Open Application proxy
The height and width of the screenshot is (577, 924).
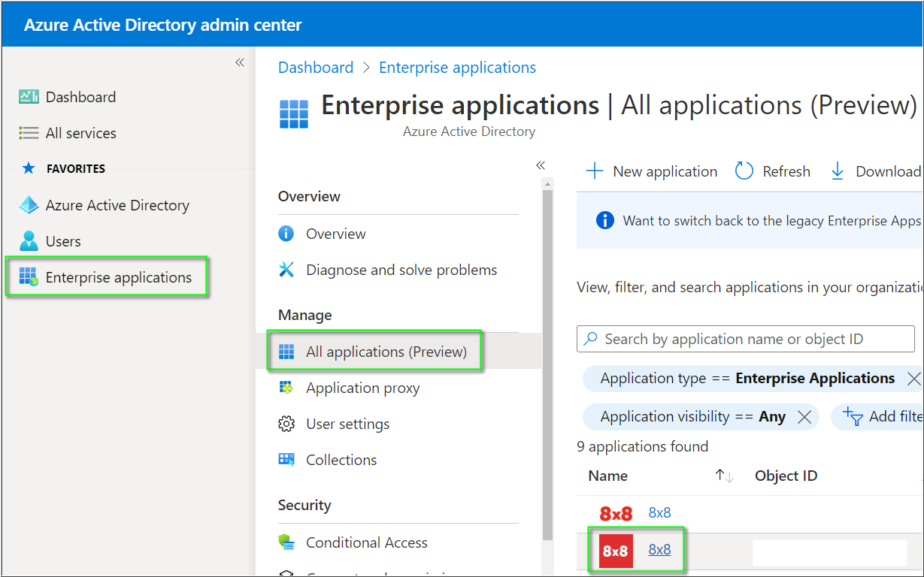362,388
